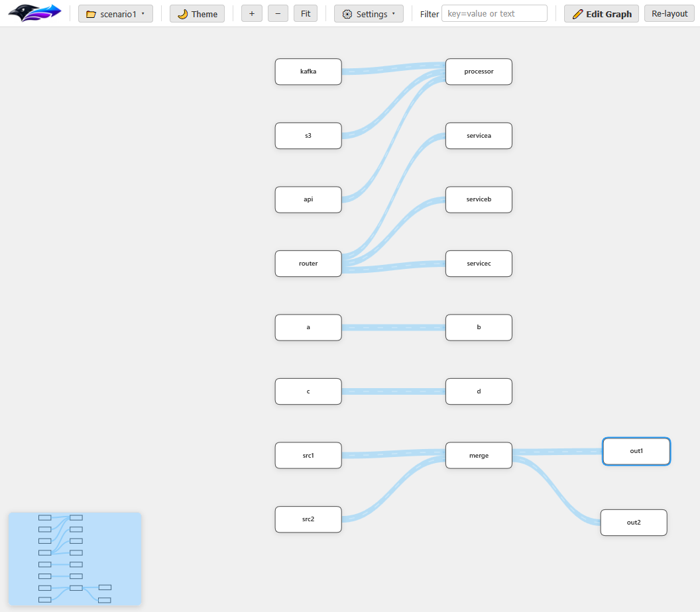Click inside the minimap overview panel
This screenshot has height=612, width=700.
click(74, 558)
